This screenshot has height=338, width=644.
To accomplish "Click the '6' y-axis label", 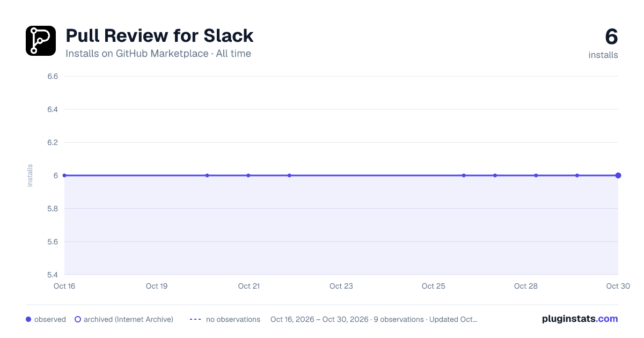I will (x=56, y=175).
